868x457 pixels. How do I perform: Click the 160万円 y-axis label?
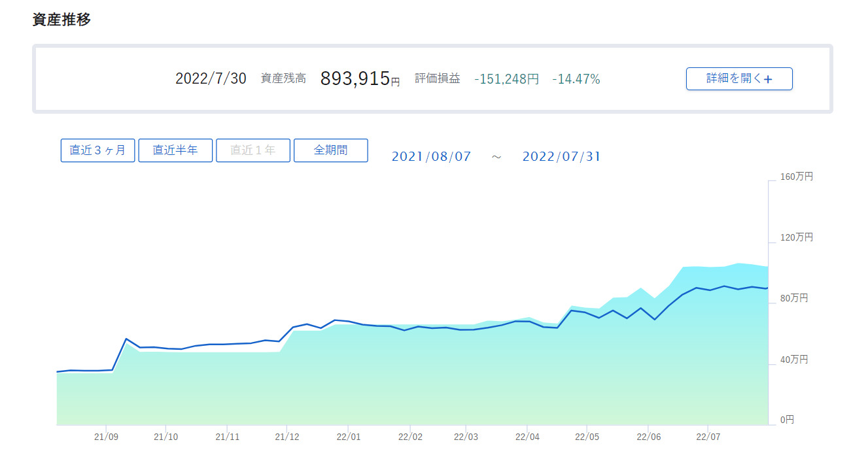(x=797, y=177)
